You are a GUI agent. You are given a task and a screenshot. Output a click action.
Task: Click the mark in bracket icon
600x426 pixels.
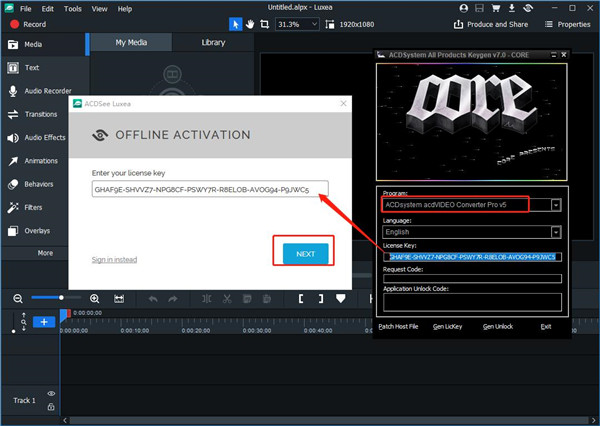[301, 299]
